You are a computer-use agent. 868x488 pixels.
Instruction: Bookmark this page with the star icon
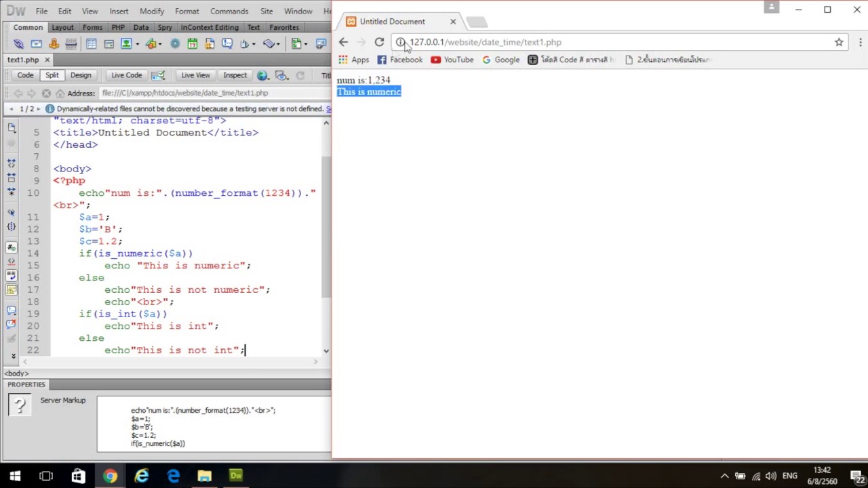839,42
